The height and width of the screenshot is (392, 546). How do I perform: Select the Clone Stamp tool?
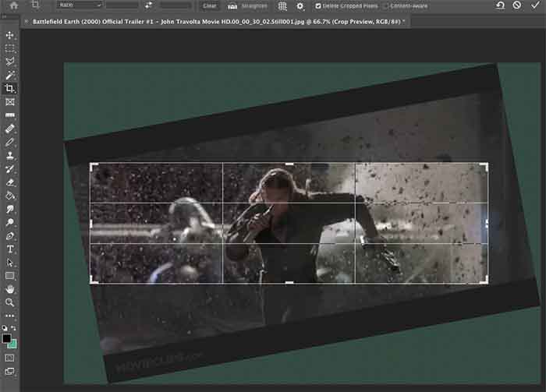coord(10,156)
